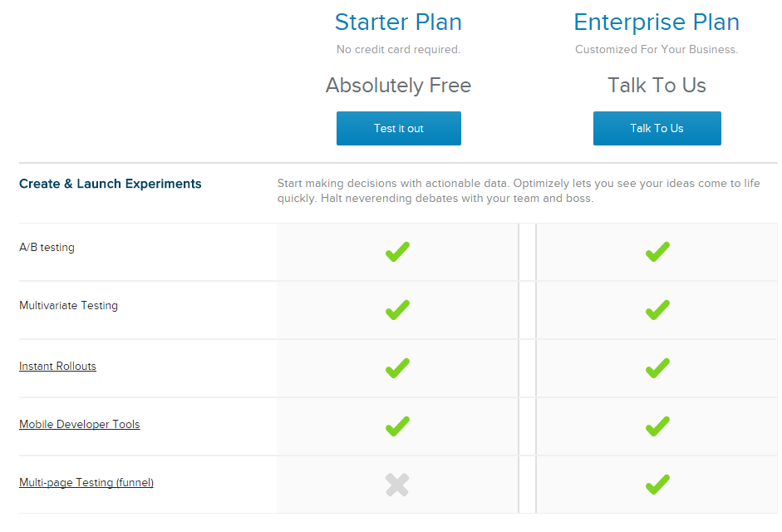
Task: Click the A/B testing feature label
Action: (47, 248)
